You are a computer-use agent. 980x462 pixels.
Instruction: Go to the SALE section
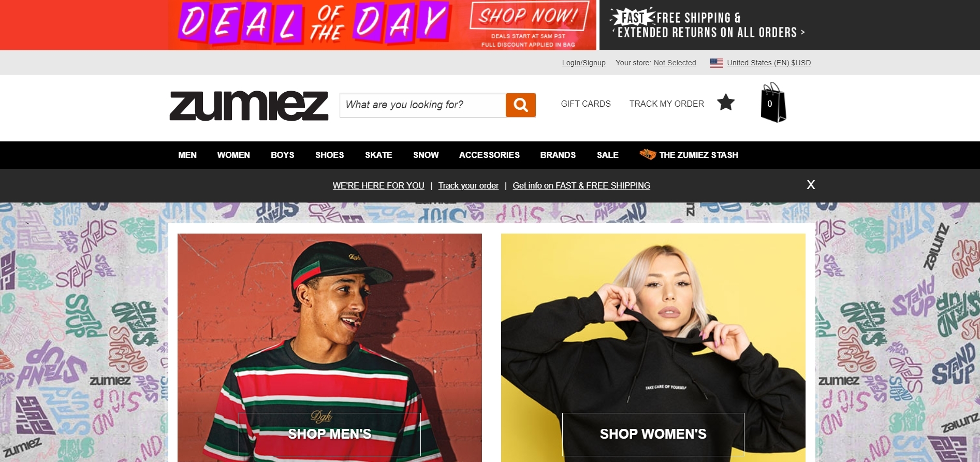607,155
